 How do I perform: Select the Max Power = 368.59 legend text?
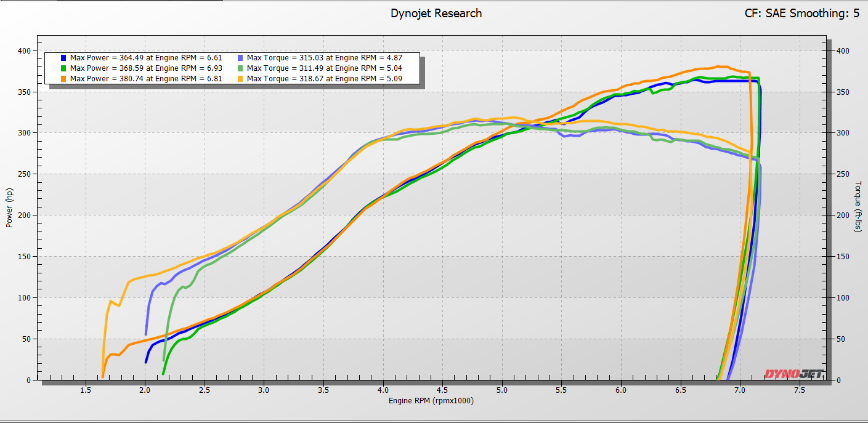146,68
